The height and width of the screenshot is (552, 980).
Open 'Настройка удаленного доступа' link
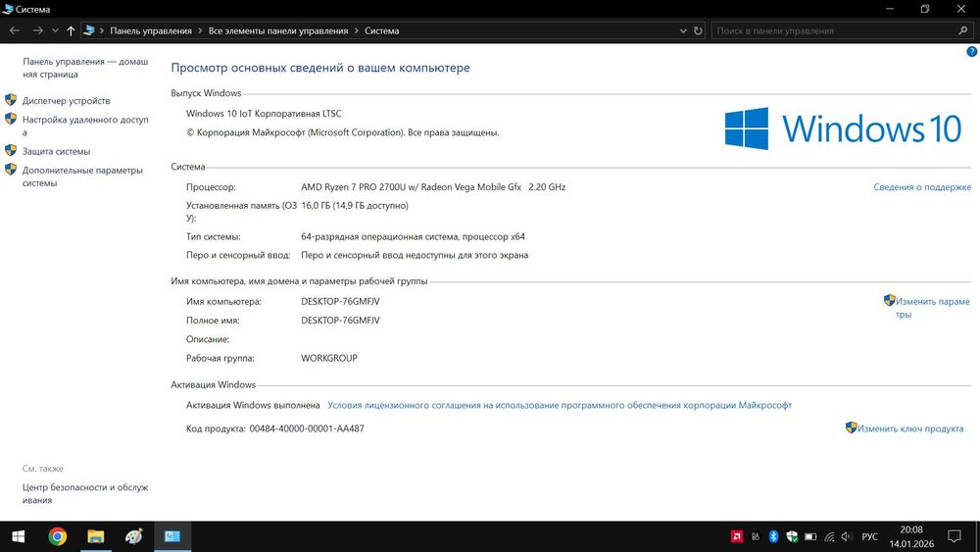85,125
